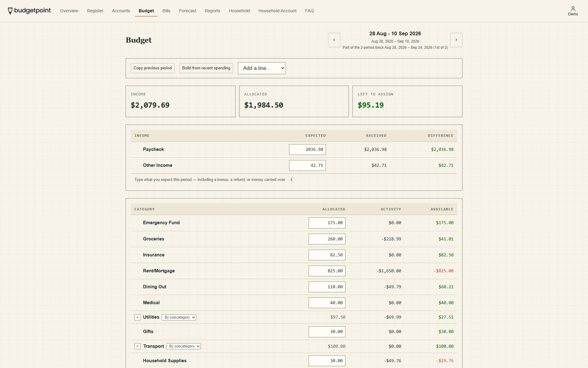View the Reports tab

pos(212,11)
